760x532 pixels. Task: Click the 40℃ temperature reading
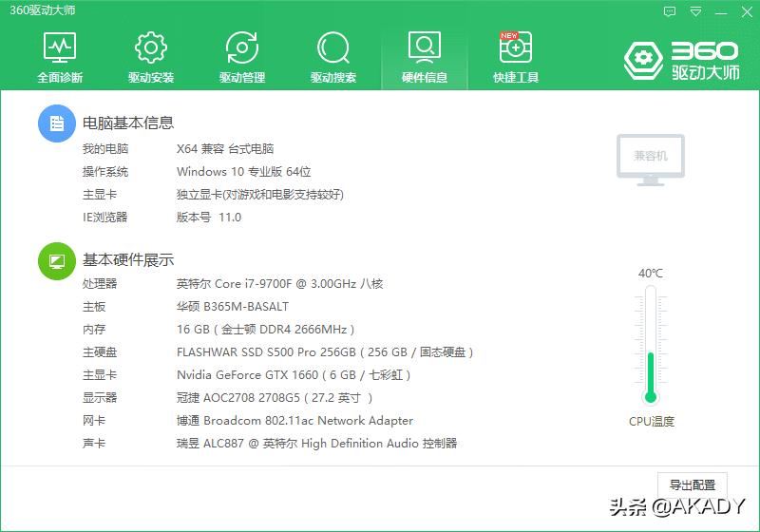coord(651,274)
